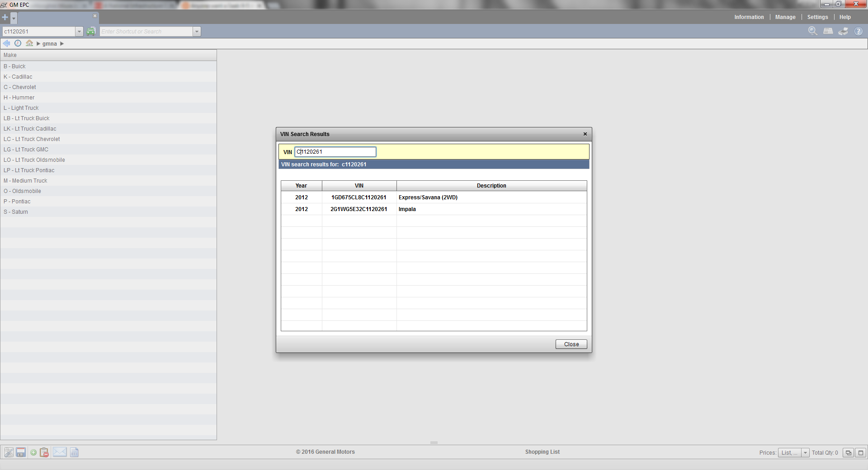This screenshot has width=868, height=470.
Task: Open the VIN history dropdown beside c1120261
Action: pyautogui.click(x=79, y=32)
